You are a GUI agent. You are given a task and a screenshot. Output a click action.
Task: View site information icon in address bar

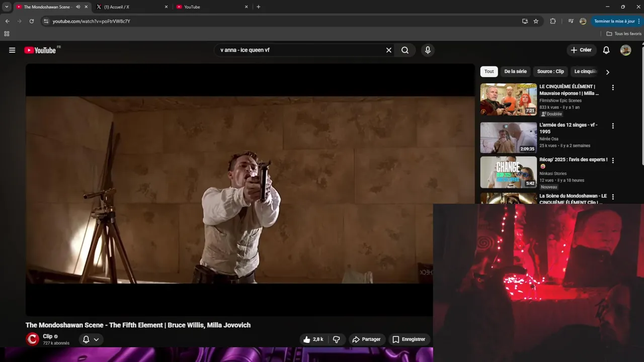pyautogui.click(x=46, y=21)
